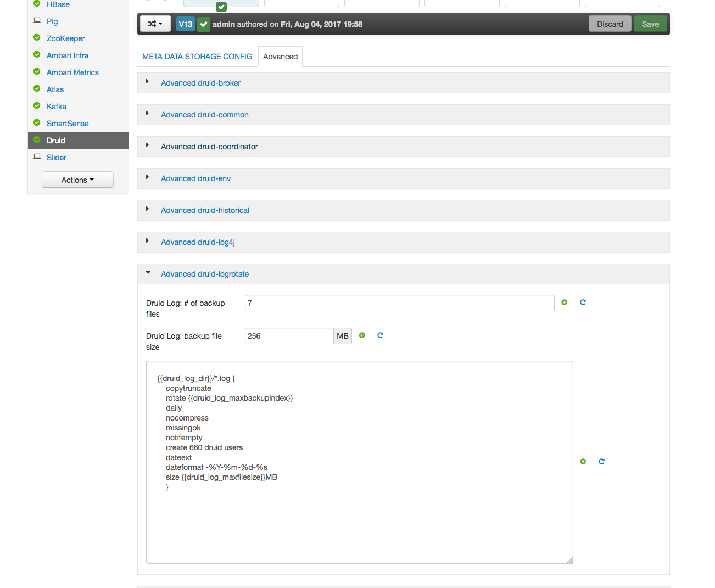Viewport: 715px width, 588px height.
Task: Click the add override plus beside the MB field
Action: (x=362, y=335)
